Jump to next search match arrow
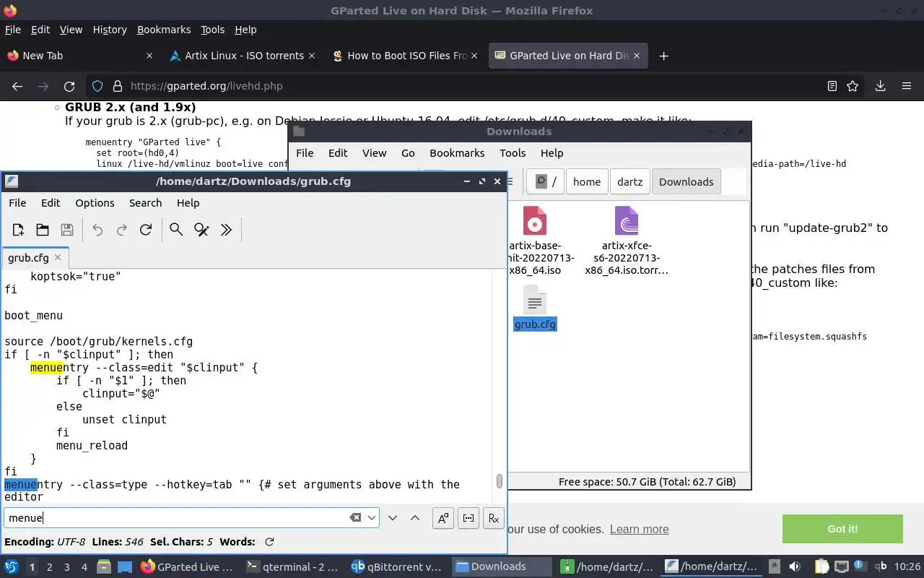Screen dimensions: 924x578 point(393,517)
